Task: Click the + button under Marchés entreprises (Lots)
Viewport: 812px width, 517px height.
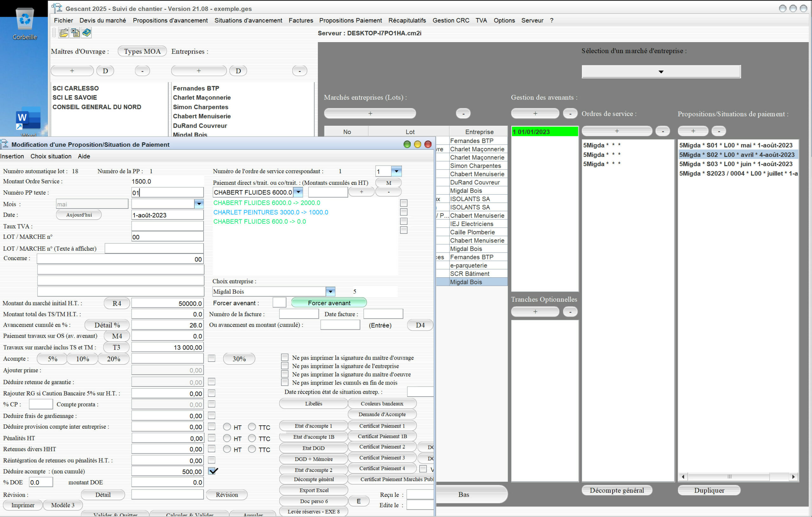Action: [370, 113]
